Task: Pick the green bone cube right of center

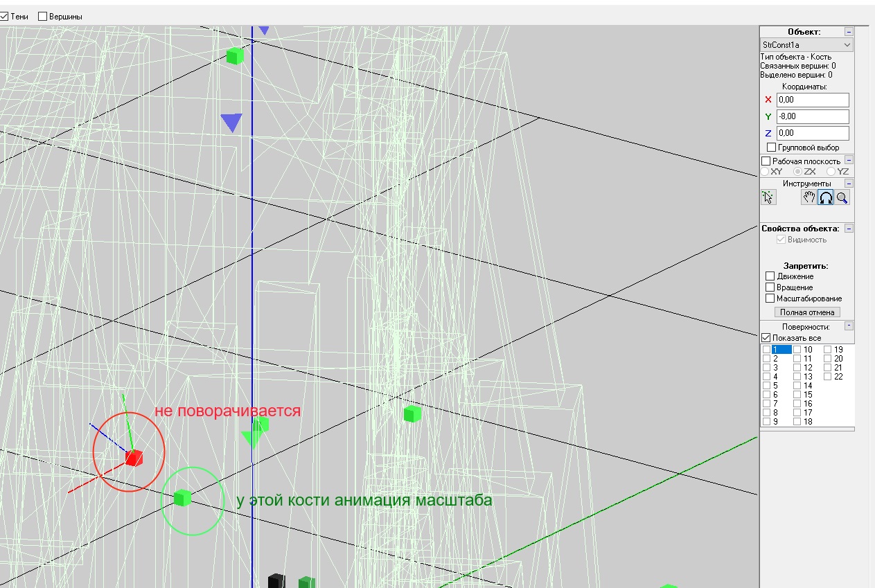Action: pyautogui.click(x=412, y=413)
